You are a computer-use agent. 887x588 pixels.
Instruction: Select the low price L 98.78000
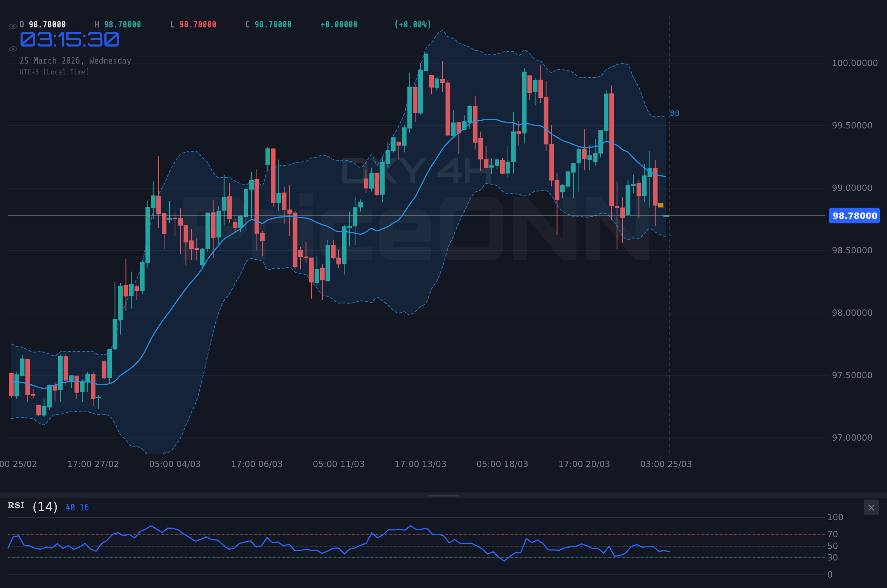tap(194, 24)
